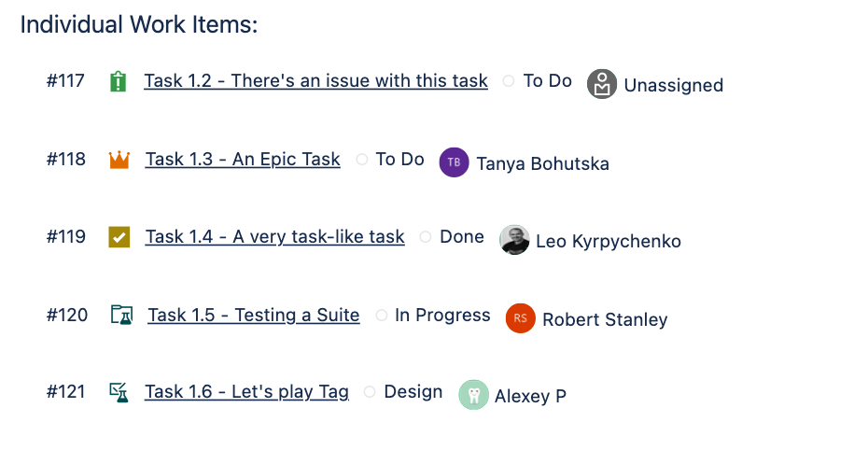The width and height of the screenshot is (868, 450).
Task: Click Tanya Bohutska's purple TB avatar
Action: [454, 162]
